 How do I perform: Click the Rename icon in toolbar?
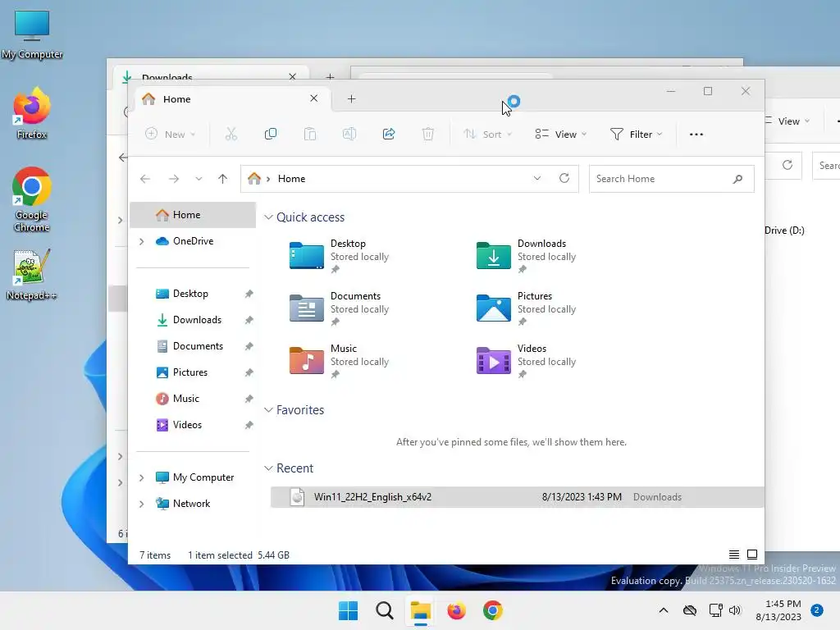coord(349,134)
